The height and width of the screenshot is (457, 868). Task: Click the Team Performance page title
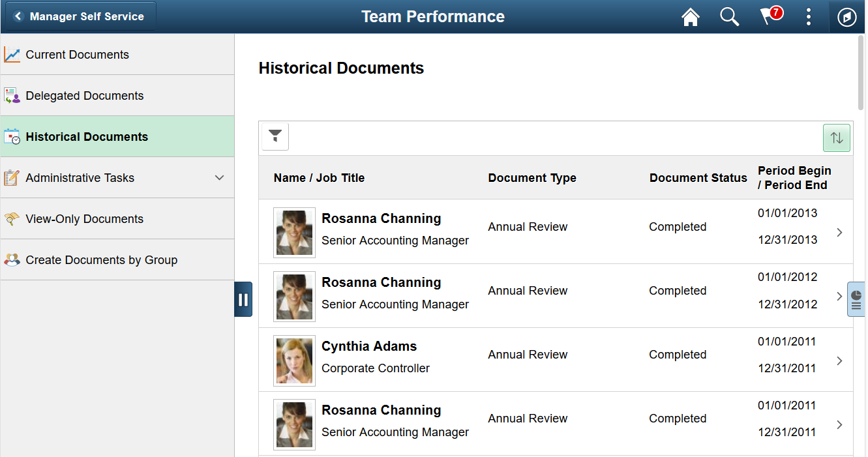click(433, 17)
